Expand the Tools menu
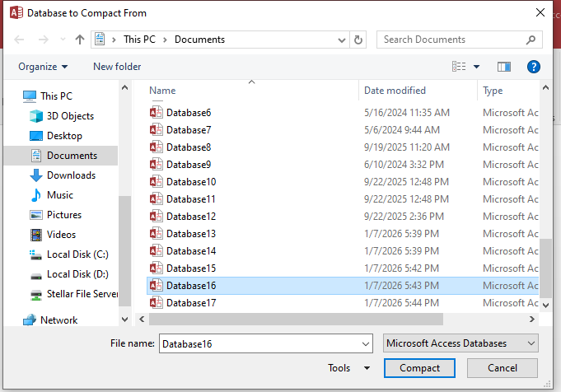 (348, 368)
